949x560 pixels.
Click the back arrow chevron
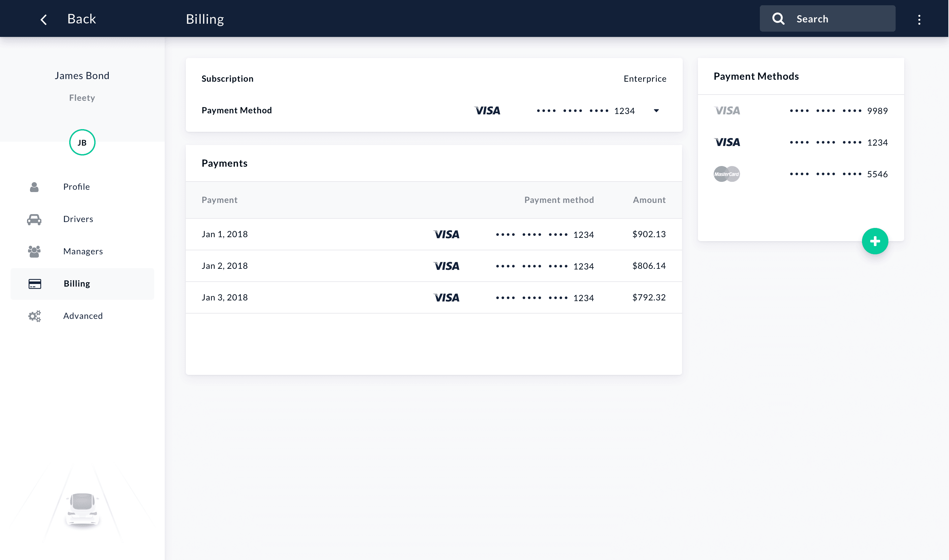click(43, 18)
